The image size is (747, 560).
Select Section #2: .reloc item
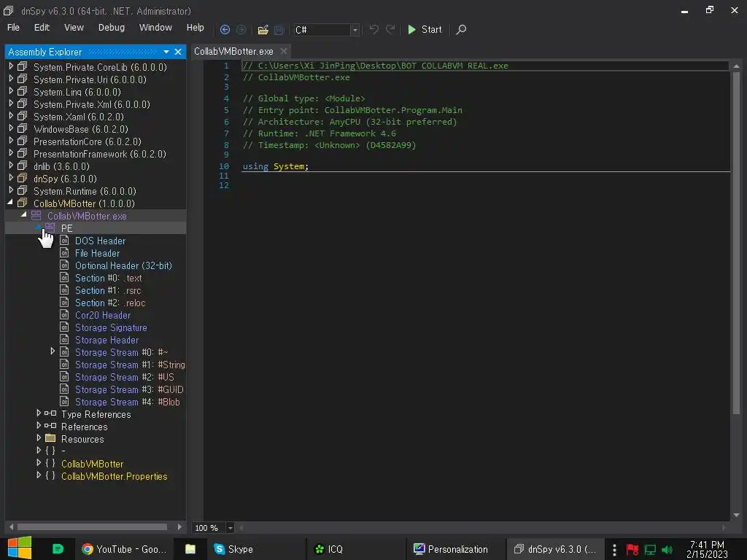tap(110, 303)
